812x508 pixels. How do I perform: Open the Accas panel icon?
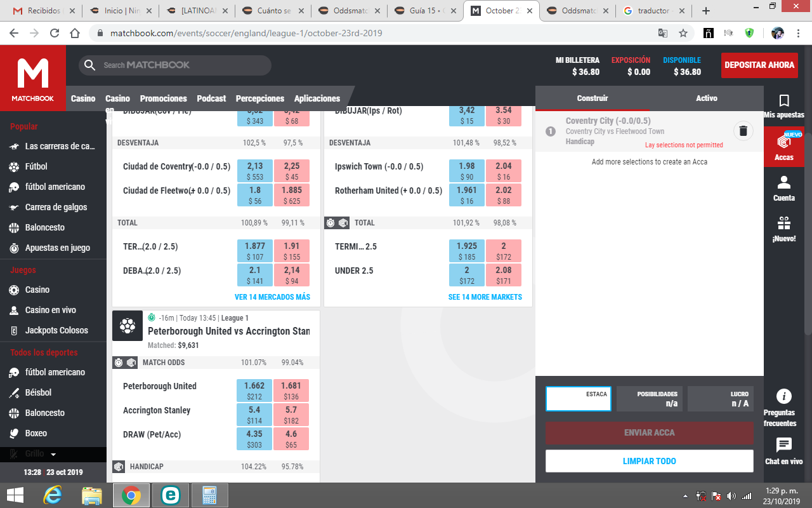tap(784, 143)
